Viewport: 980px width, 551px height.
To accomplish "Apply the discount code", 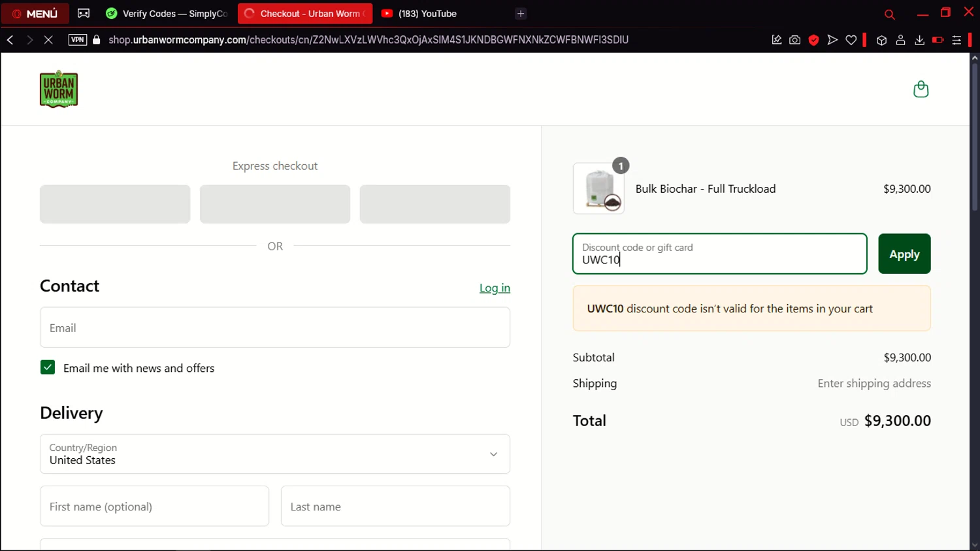I will pyautogui.click(x=904, y=254).
